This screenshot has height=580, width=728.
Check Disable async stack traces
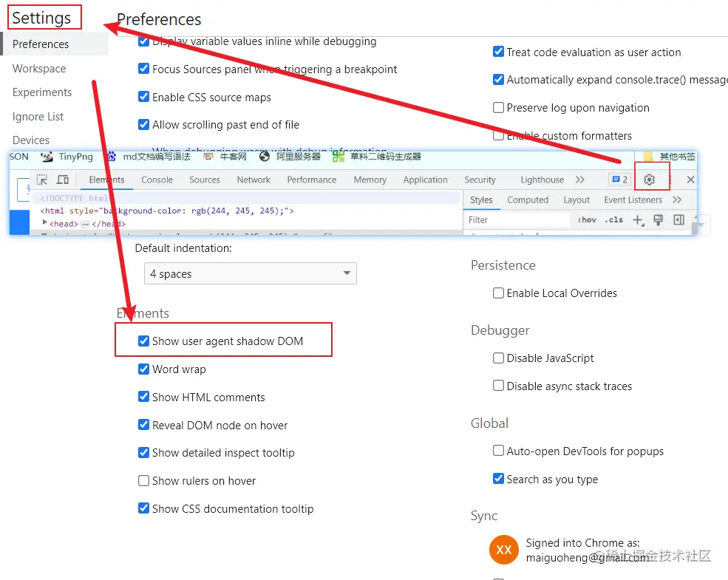[498, 386]
